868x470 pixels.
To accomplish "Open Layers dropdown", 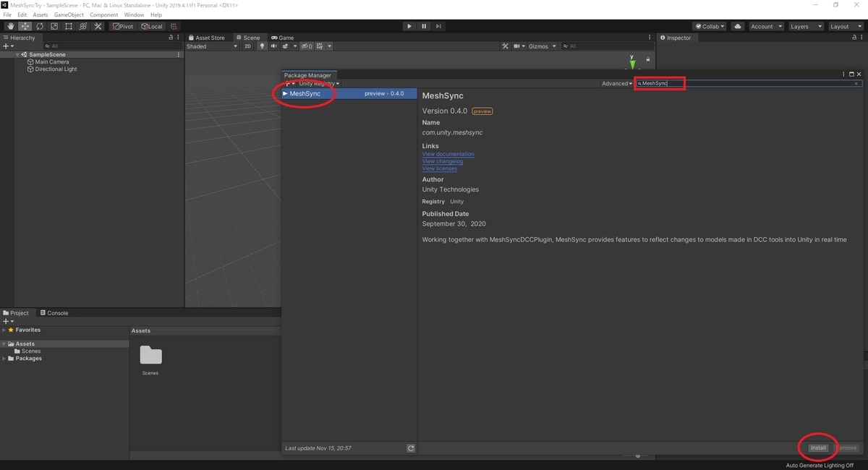I will [x=806, y=26].
